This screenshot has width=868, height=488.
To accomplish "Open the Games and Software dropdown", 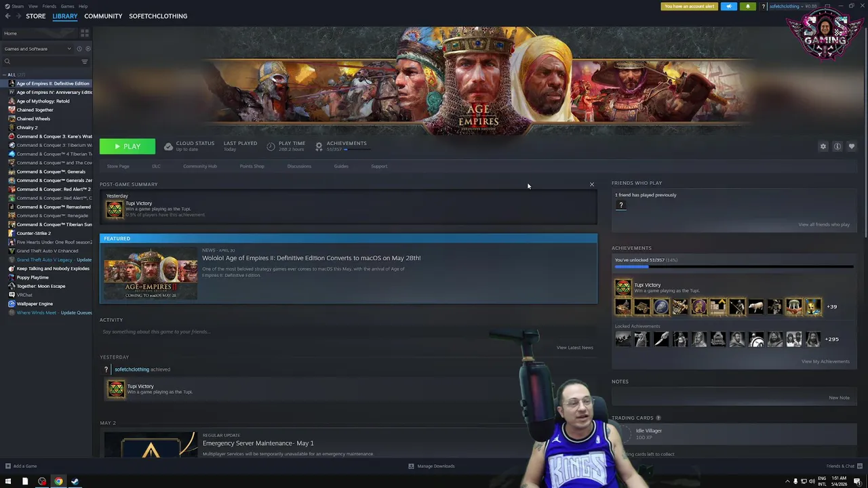I will 37,49.
